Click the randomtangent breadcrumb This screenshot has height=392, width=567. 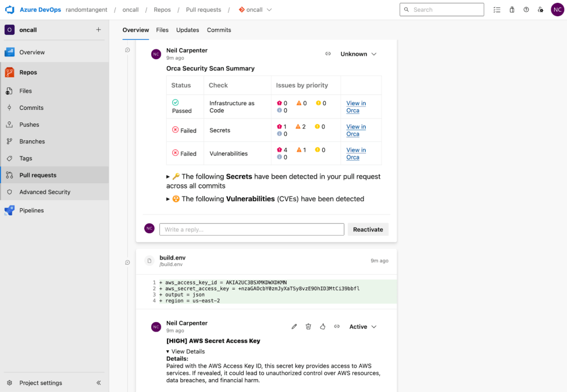[87, 10]
